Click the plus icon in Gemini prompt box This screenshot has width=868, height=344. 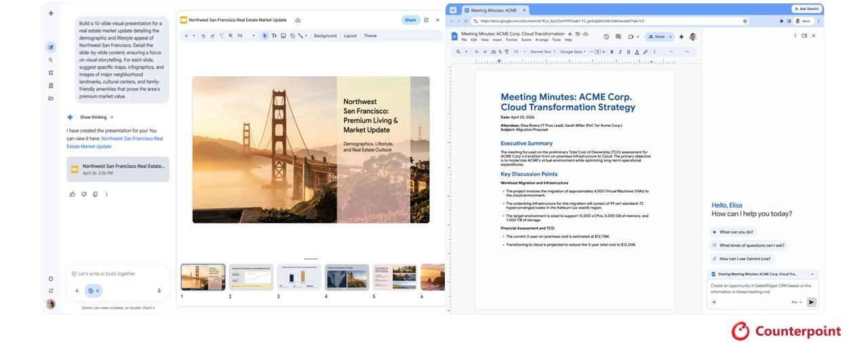pos(77,290)
